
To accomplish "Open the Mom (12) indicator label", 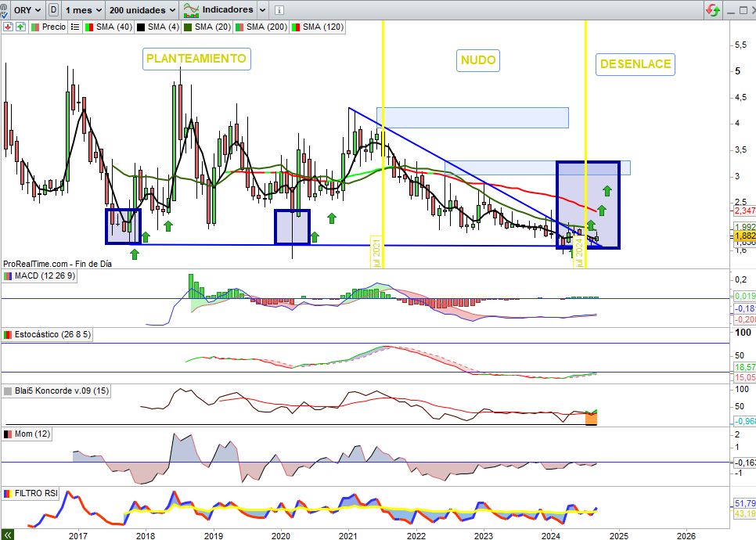I will [32, 434].
